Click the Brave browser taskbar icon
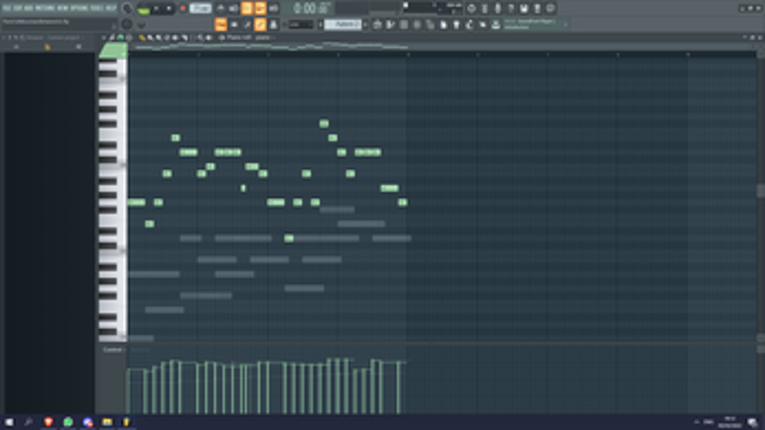This screenshot has width=765, height=430. 48,422
